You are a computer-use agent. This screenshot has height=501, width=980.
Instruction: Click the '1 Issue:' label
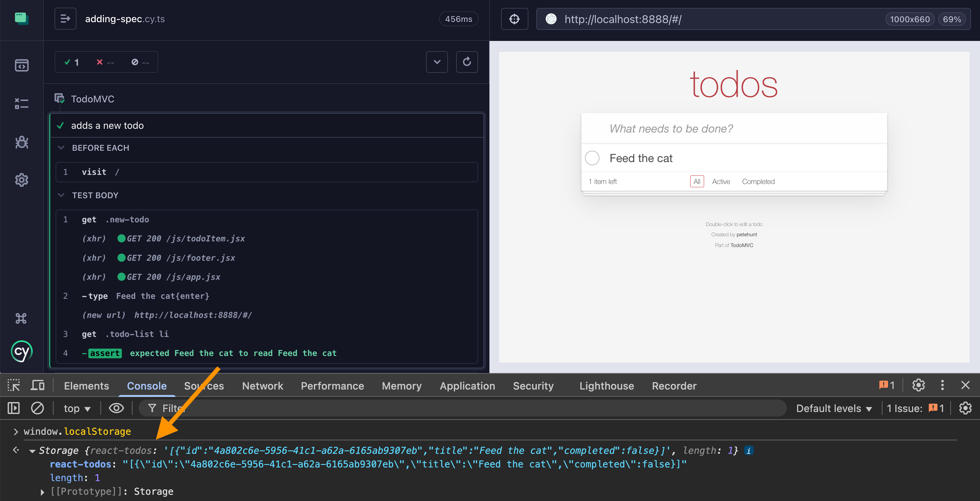pos(904,409)
